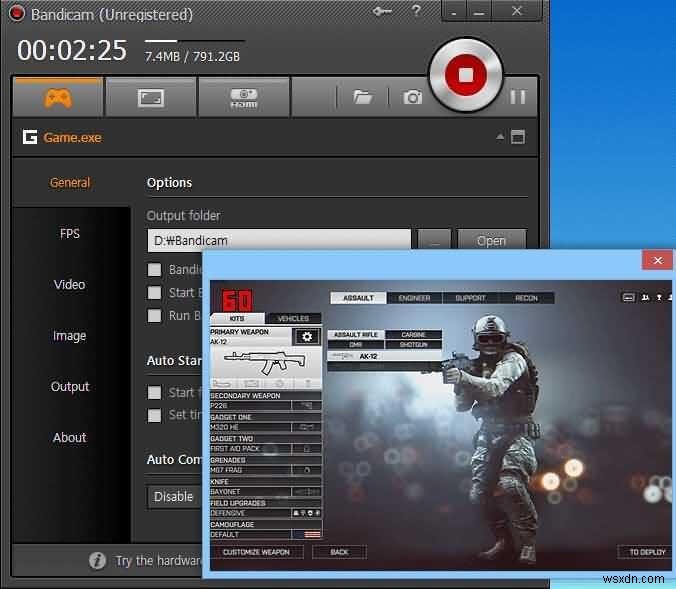
Task: Select the ASSAULT class tab in game
Action: tap(358, 298)
